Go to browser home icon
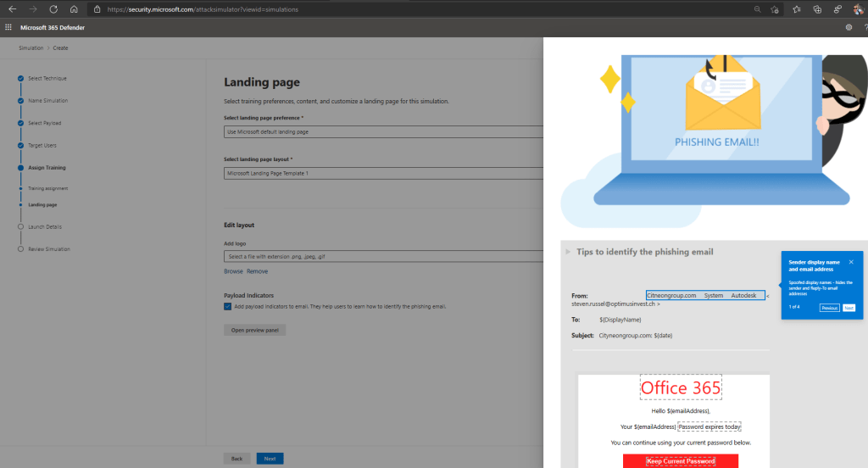This screenshot has height=468, width=868. [75, 9]
